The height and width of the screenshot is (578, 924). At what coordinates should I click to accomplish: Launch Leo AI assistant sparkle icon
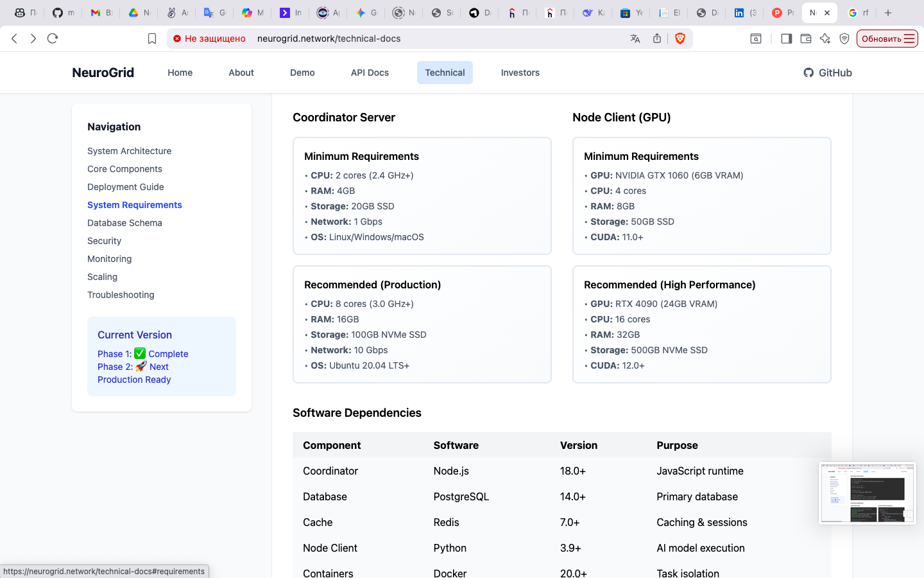pyautogui.click(x=825, y=39)
